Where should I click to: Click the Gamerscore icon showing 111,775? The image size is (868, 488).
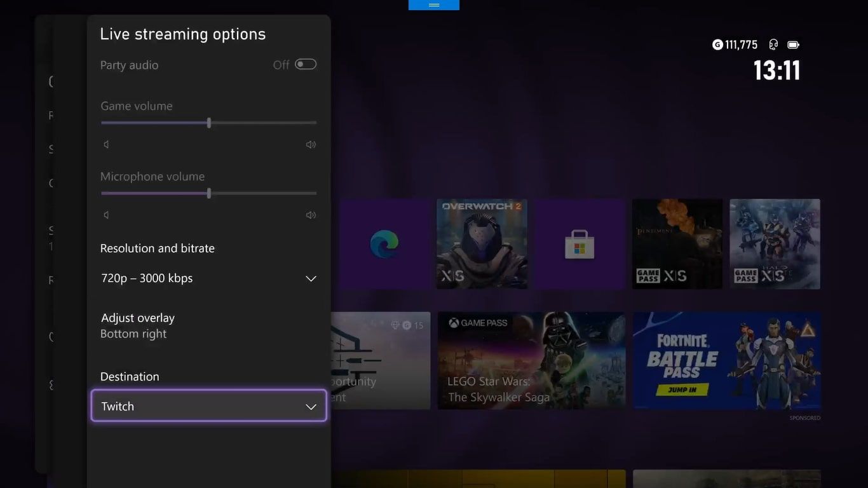click(x=717, y=44)
